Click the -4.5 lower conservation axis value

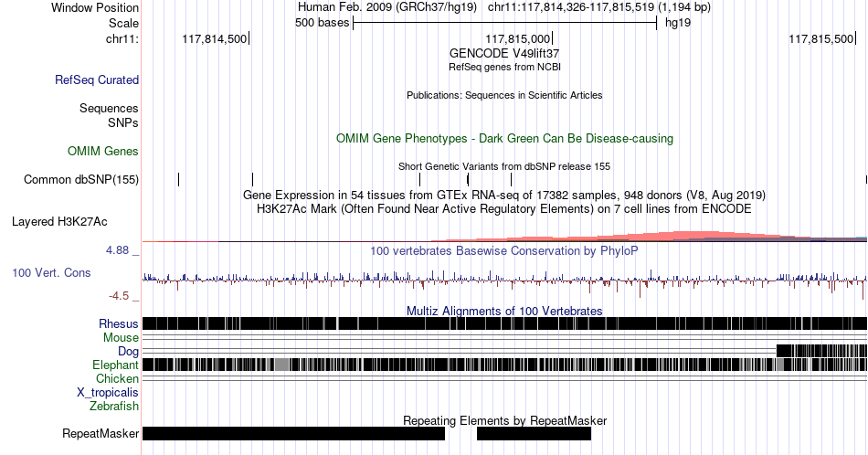119,296
